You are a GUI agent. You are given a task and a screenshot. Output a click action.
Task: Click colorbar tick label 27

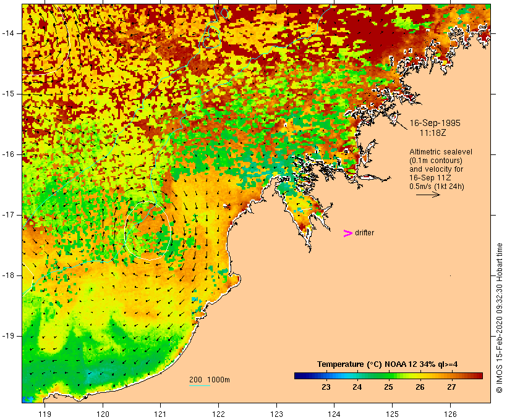(451, 387)
